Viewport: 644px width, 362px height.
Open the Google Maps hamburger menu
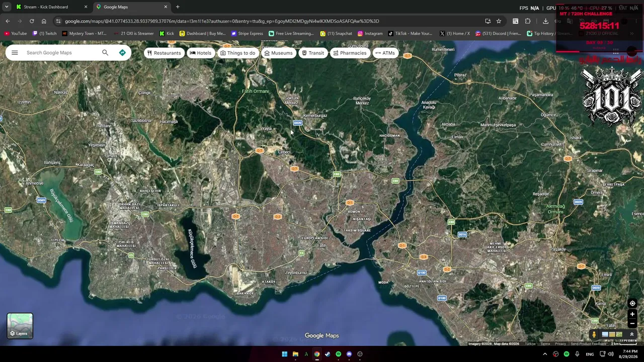pos(15,53)
